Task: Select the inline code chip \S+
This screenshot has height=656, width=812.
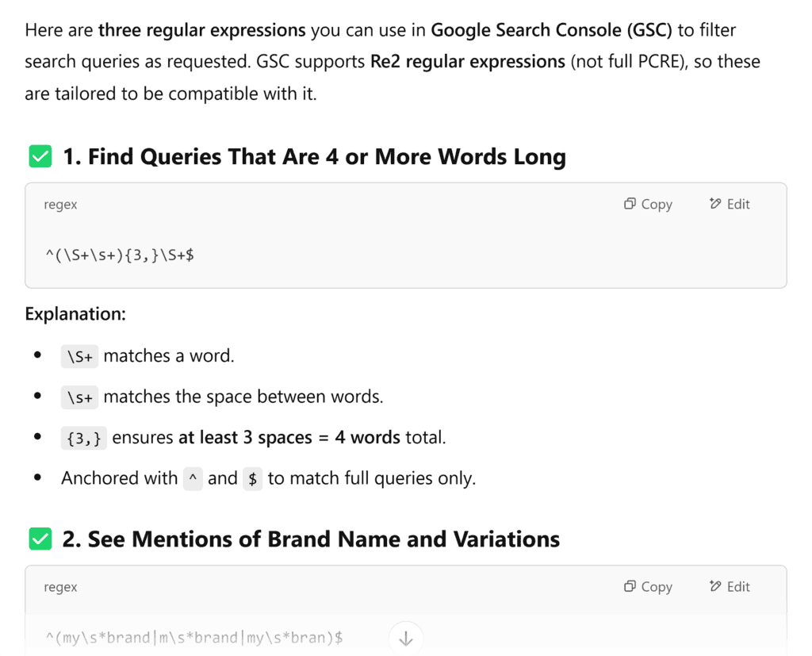Action: click(x=78, y=357)
